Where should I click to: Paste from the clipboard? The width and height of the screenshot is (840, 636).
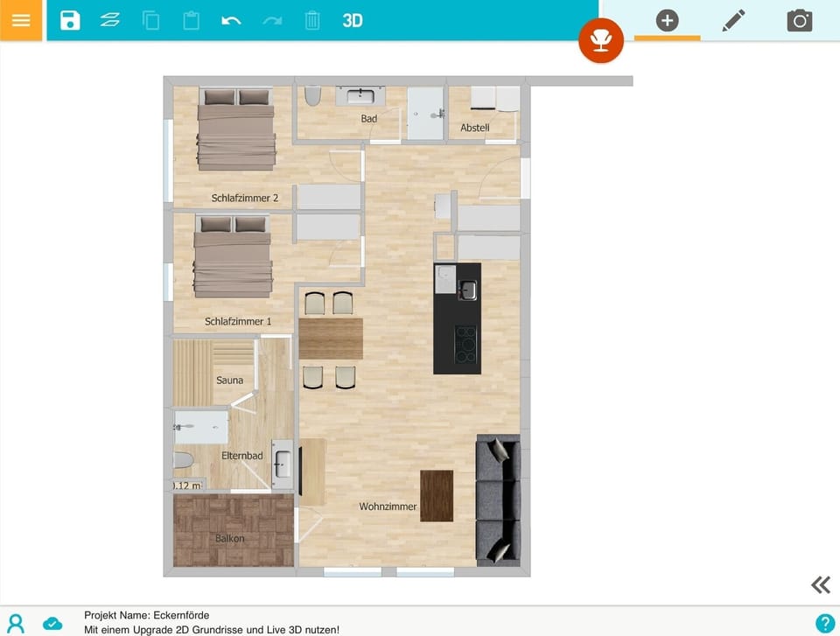(191, 20)
